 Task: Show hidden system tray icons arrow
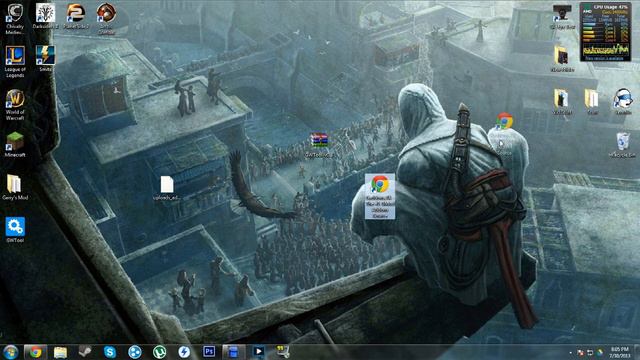[x=570, y=353]
